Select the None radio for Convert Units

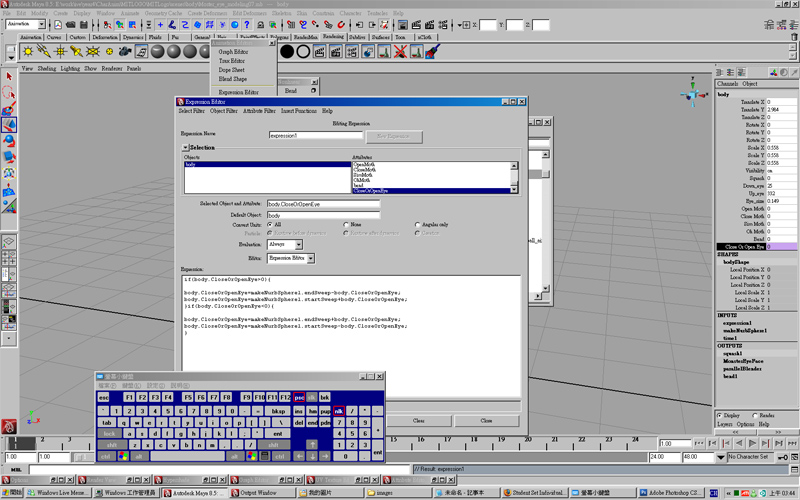point(346,224)
